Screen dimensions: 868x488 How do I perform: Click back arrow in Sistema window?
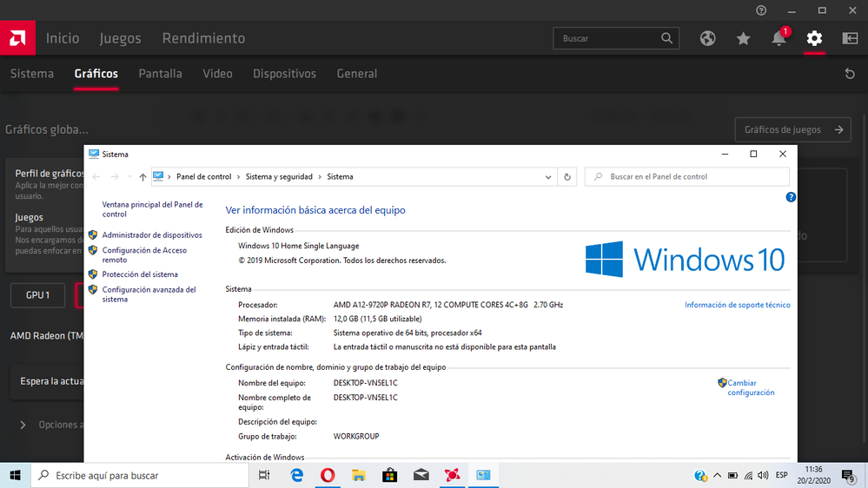(96, 177)
